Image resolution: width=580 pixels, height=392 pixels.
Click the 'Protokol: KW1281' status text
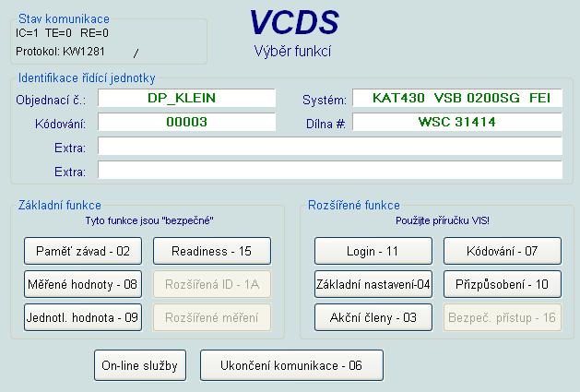60,52
